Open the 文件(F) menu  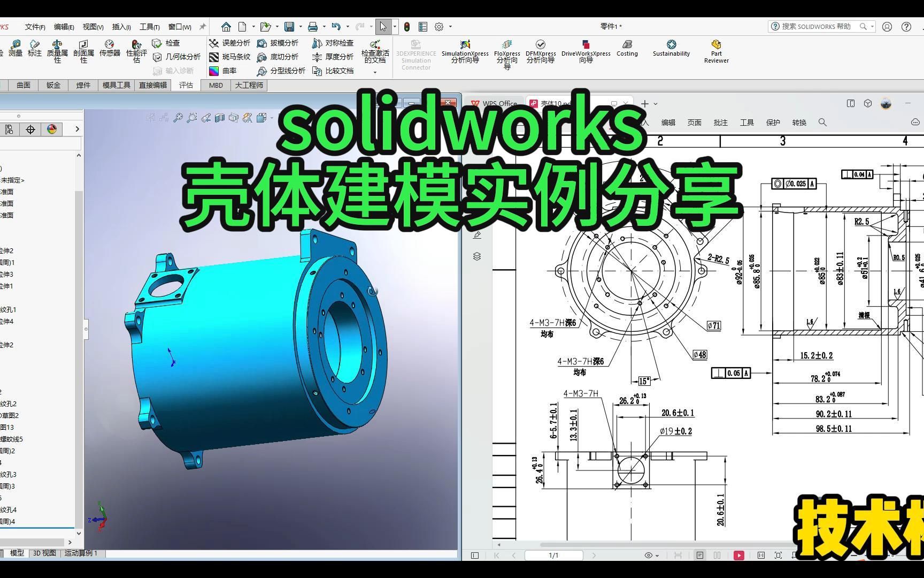pyautogui.click(x=35, y=27)
